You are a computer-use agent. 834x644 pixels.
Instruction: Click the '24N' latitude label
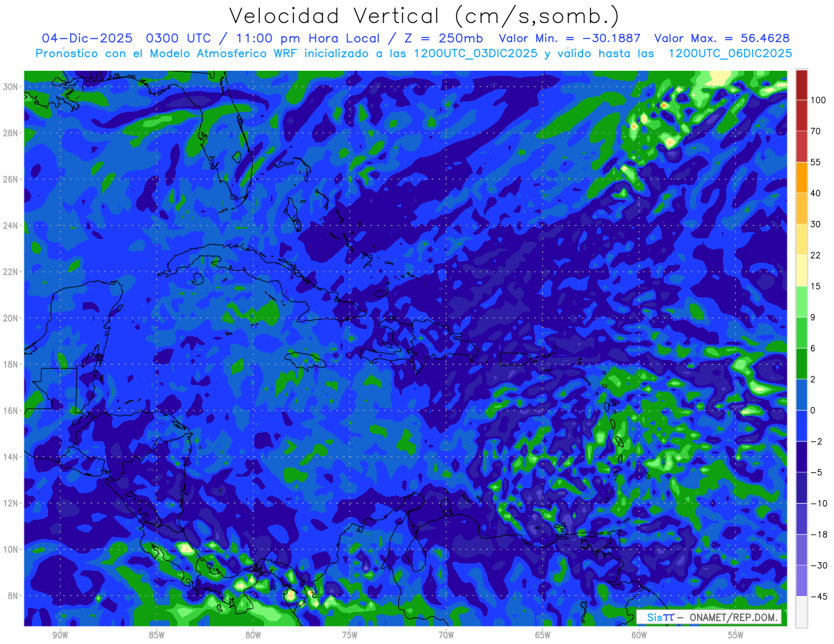tap(10, 225)
